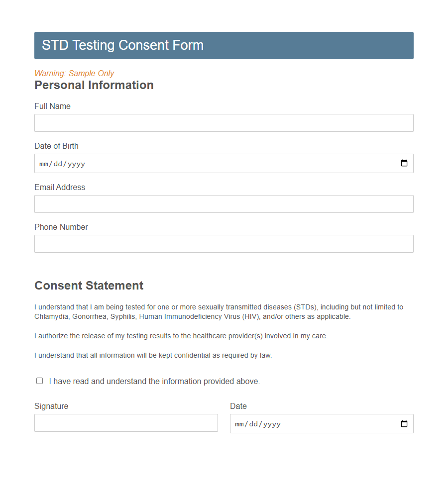Image resolution: width=448 pixels, height=491 pixels.
Task: Check the consent acknowledgment checkbox
Action: pos(39,381)
